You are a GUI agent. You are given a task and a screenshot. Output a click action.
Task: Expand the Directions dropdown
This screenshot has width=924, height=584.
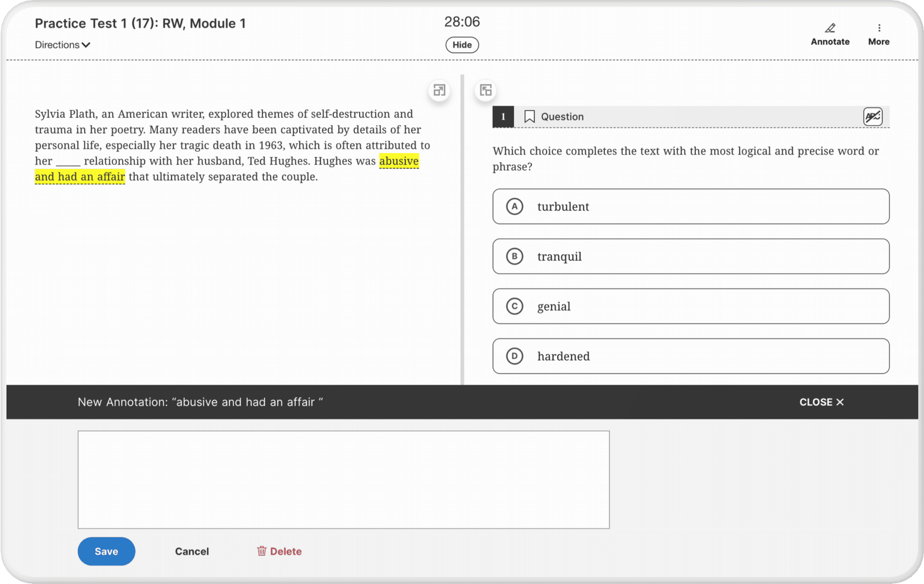62,44
